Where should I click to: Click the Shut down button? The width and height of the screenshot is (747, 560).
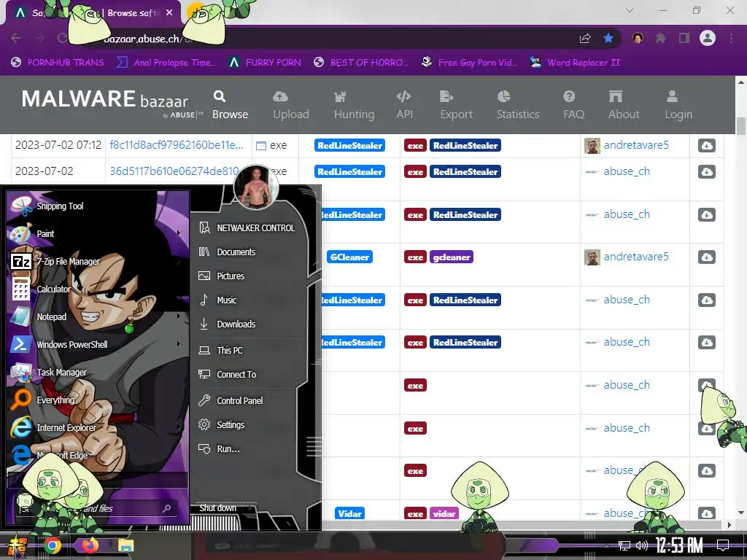(x=218, y=507)
